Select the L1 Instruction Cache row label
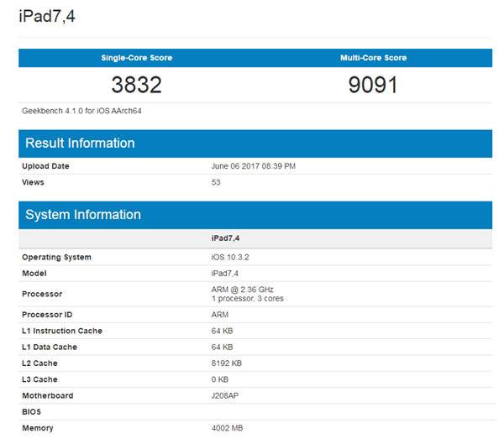Viewport: 504px width, 444px height. point(62,331)
